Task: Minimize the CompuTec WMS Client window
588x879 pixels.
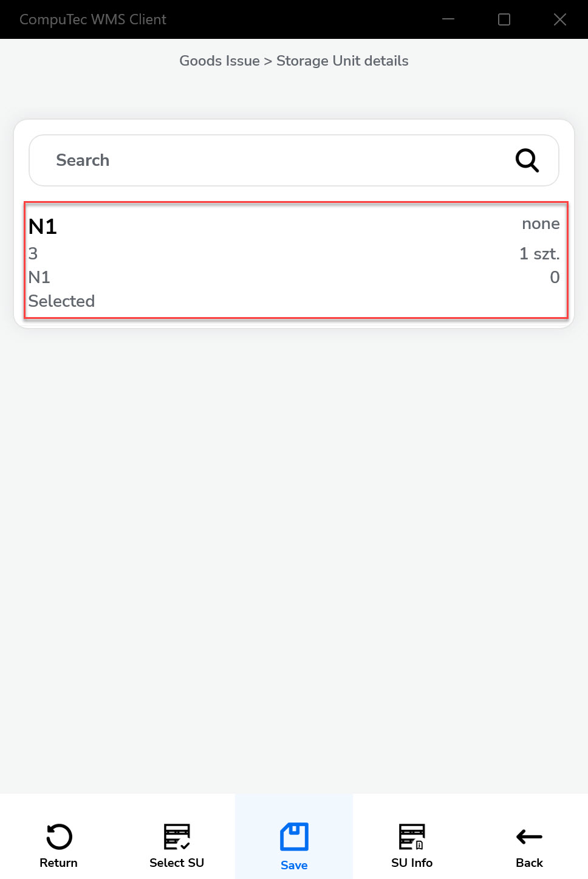Action: (448, 19)
